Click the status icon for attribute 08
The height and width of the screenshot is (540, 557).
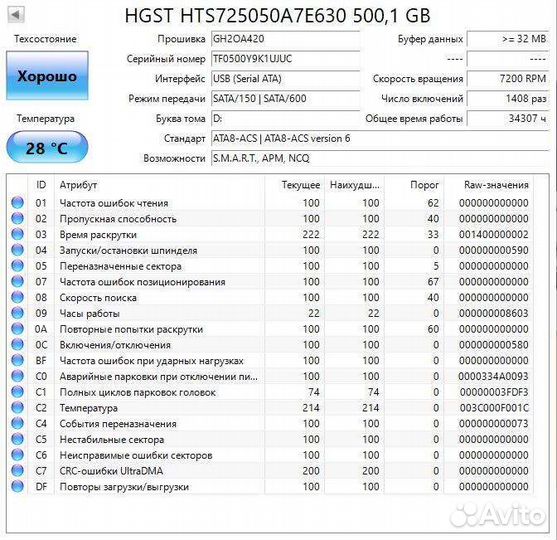point(17,297)
